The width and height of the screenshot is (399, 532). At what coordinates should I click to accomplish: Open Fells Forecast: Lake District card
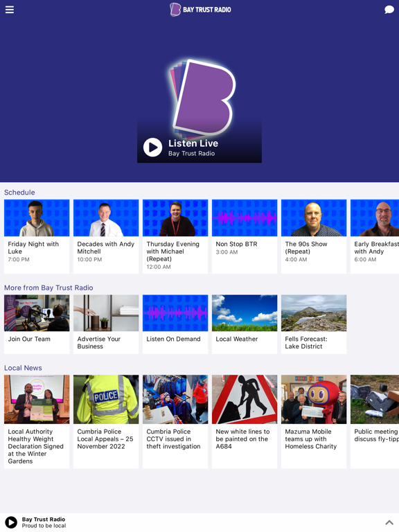click(314, 324)
